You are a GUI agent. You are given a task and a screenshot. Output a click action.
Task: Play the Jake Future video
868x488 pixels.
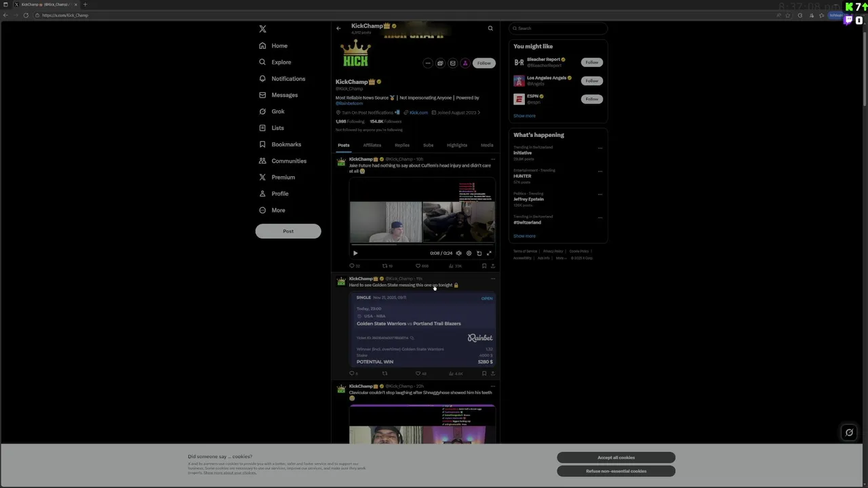pos(355,253)
